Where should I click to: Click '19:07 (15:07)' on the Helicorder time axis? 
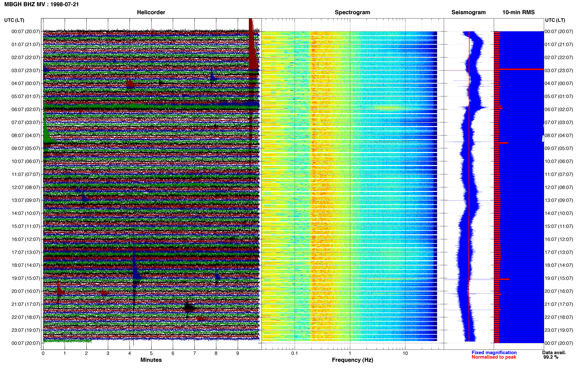[26, 278]
